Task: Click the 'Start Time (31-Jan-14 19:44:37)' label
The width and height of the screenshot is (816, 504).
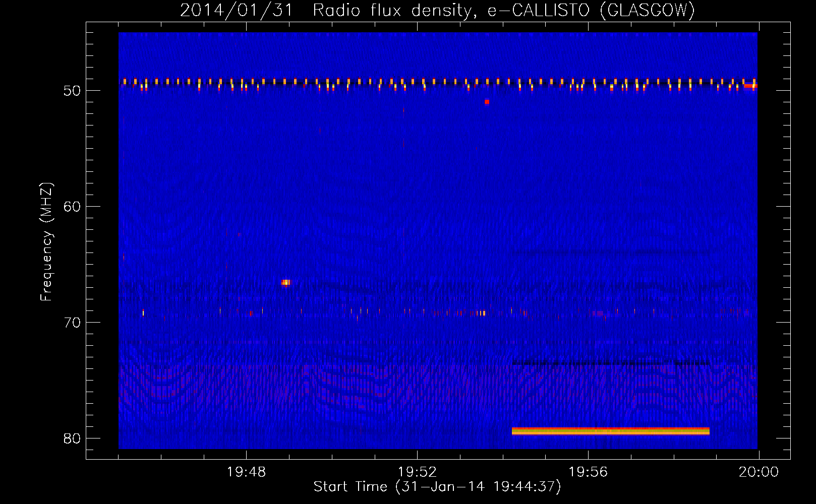Action: (437, 487)
